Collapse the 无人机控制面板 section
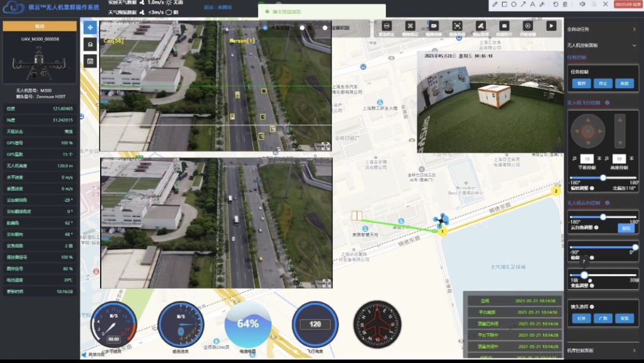644x363 pixels. (634, 45)
